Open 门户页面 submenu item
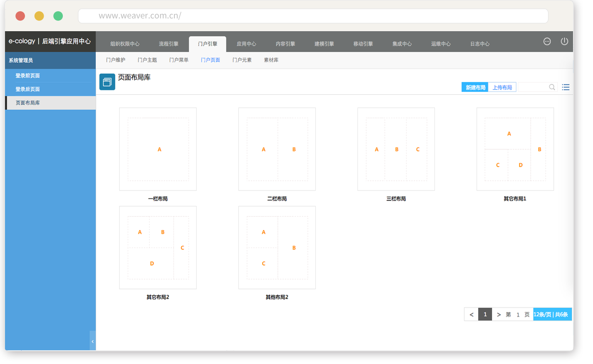 coord(210,60)
